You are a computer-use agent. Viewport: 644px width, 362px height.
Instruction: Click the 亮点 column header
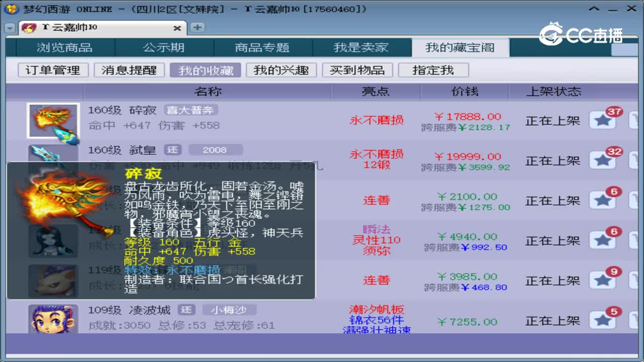click(375, 92)
